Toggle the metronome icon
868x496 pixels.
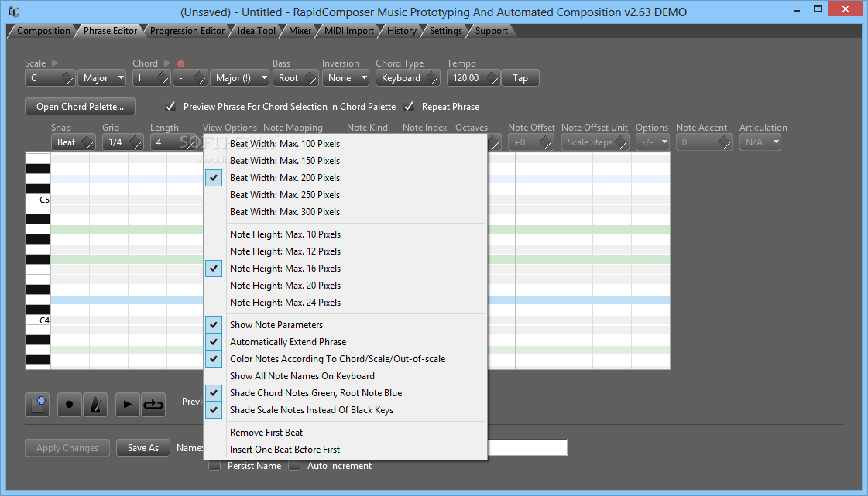95,405
